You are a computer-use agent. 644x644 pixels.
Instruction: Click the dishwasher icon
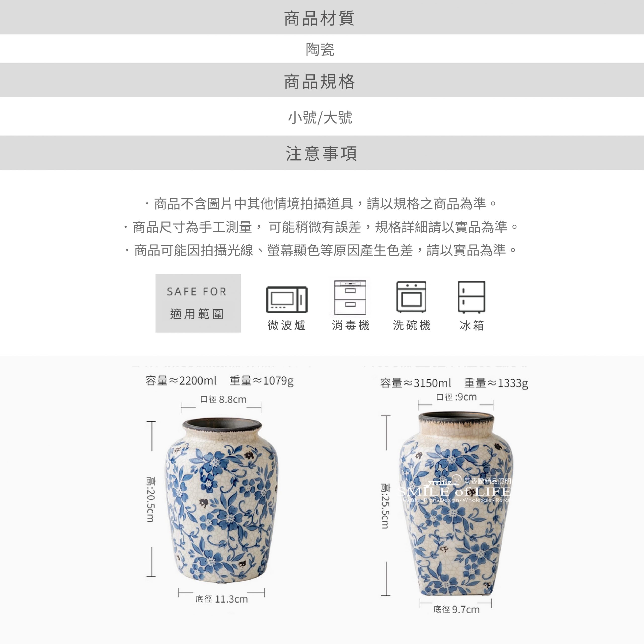click(x=411, y=297)
